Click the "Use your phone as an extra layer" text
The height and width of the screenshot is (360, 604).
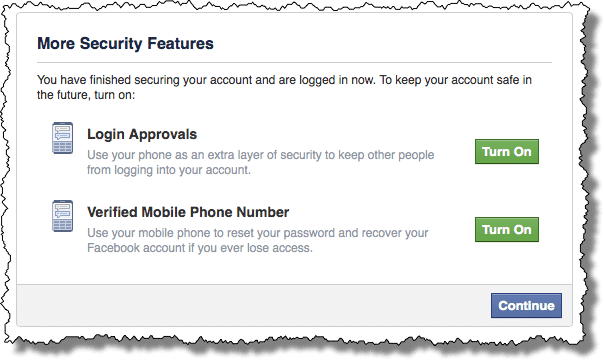pos(260,155)
